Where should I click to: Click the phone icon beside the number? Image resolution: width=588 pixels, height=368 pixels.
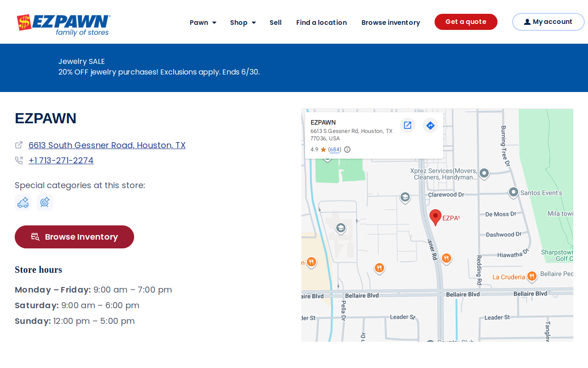(x=19, y=161)
